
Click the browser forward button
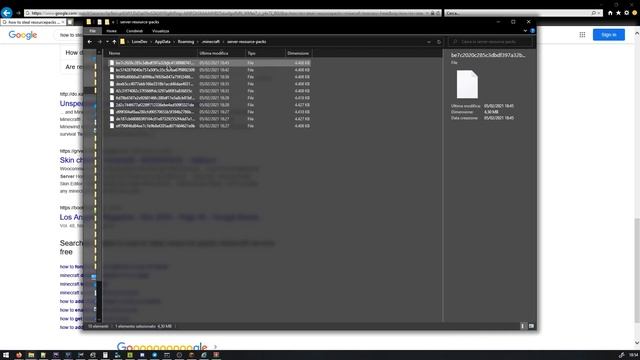click(18, 13)
